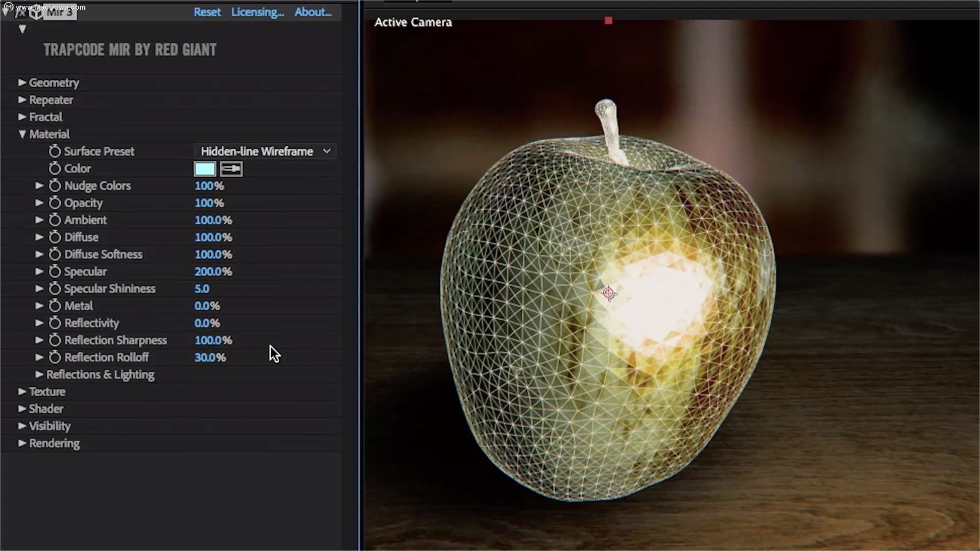Toggle the Surface Preset stopwatch icon

55,151
